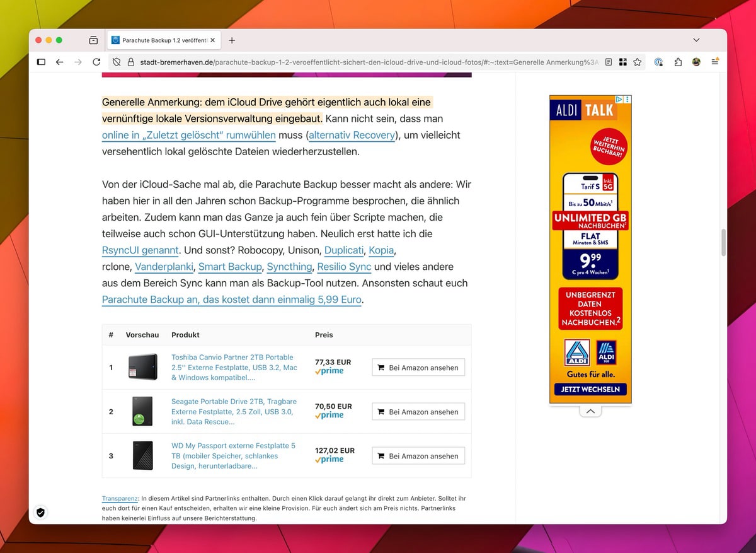
Task: Open the hamburger application menu
Action: (715, 62)
